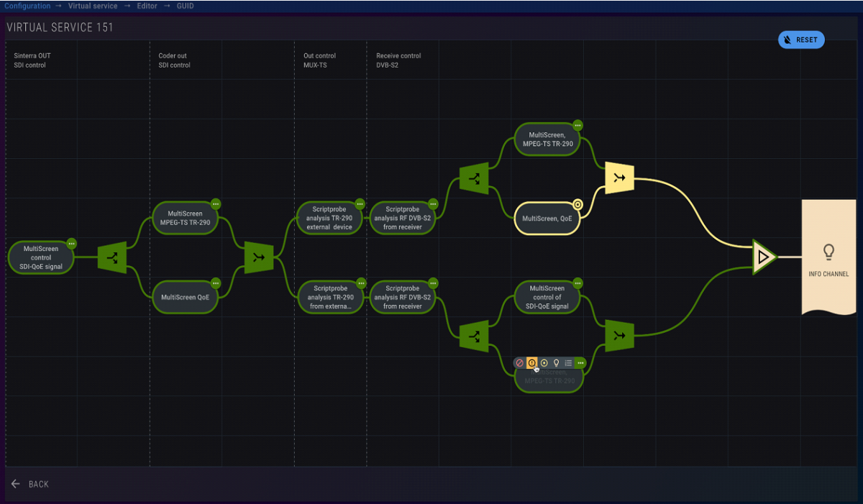The image size is (863, 504).
Task: Select the INFO CHANNEL output block
Action: point(828,257)
